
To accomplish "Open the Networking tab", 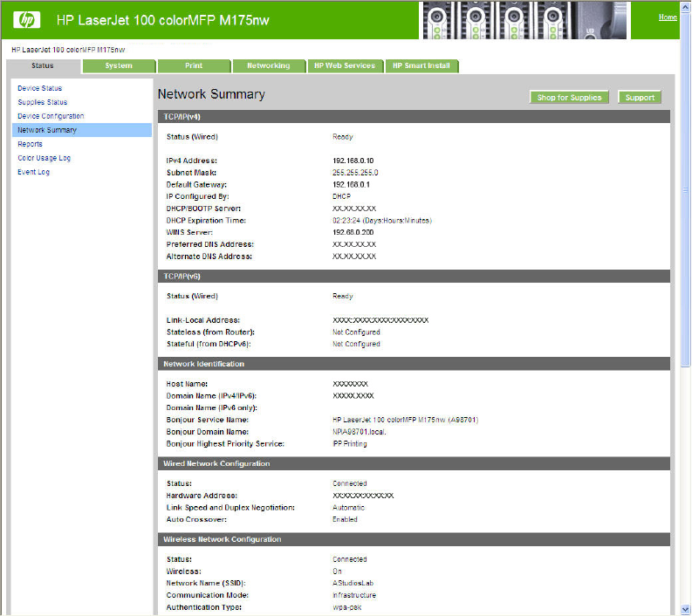I will (x=269, y=65).
